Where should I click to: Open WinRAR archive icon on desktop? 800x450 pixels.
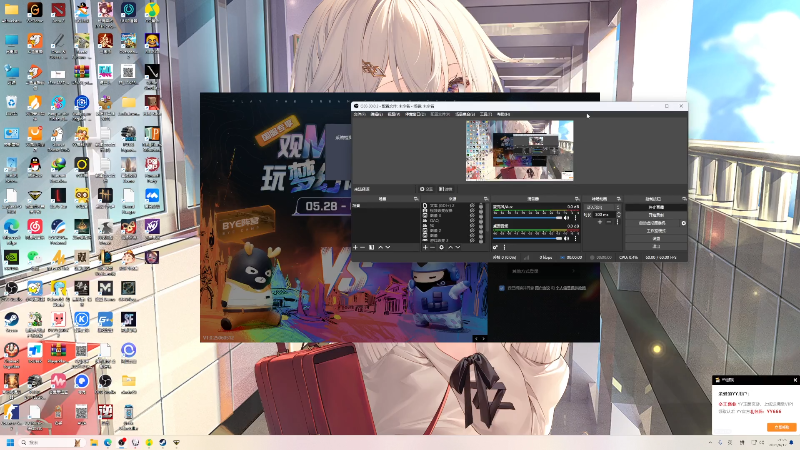[82, 73]
